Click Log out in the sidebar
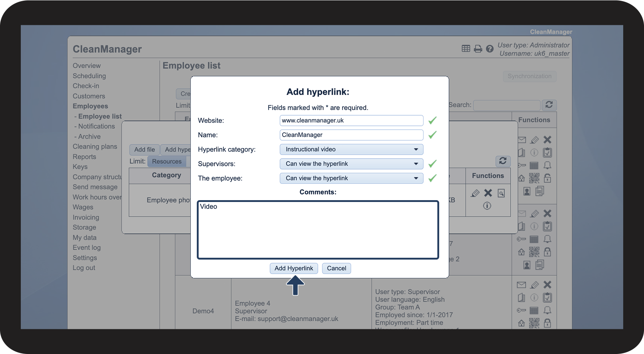Viewport: 644px width, 354px height. (84, 268)
